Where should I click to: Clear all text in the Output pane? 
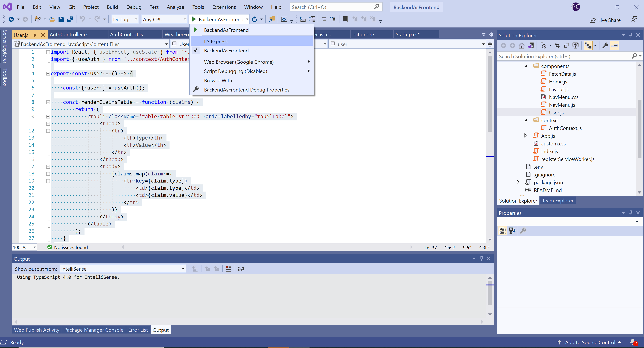pyautogui.click(x=229, y=269)
